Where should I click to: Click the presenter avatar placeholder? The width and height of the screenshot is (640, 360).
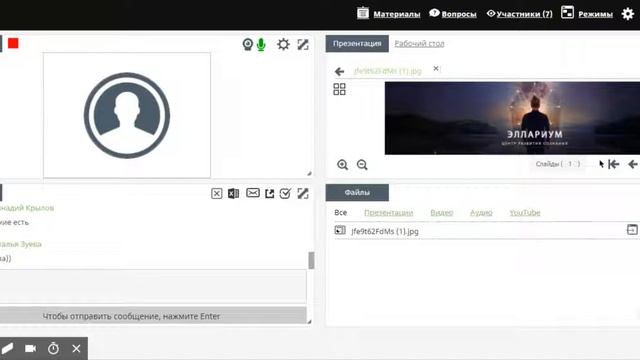pos(127,116)
